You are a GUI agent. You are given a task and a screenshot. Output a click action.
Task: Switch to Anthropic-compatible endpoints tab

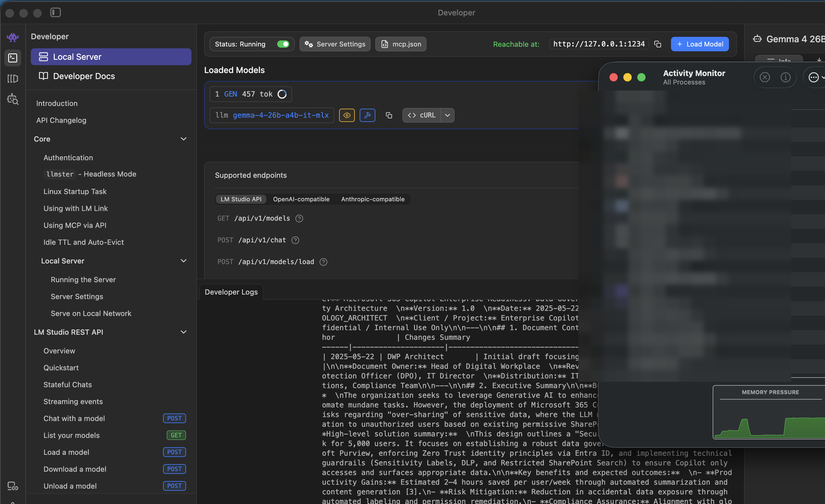click(x=373, y=199)
